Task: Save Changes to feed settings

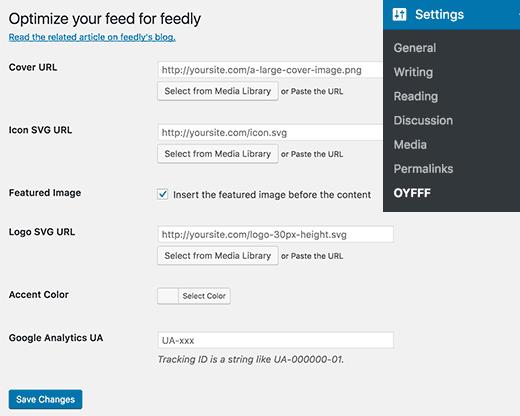Action: click(45, 399)
